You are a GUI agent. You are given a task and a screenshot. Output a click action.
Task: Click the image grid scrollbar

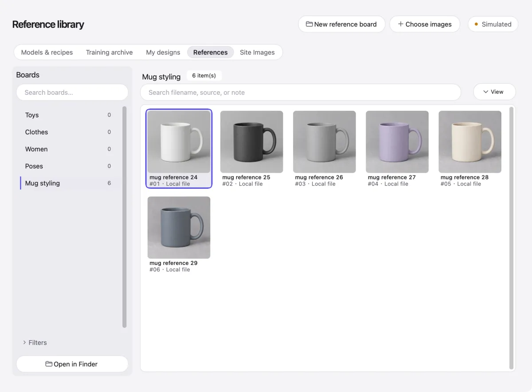[511, 238]
